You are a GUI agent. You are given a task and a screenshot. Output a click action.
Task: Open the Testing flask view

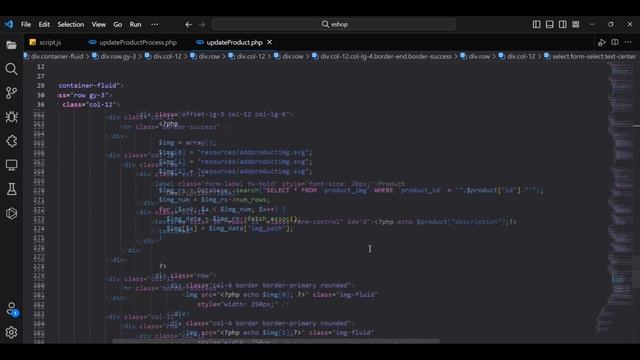(11, 189)
